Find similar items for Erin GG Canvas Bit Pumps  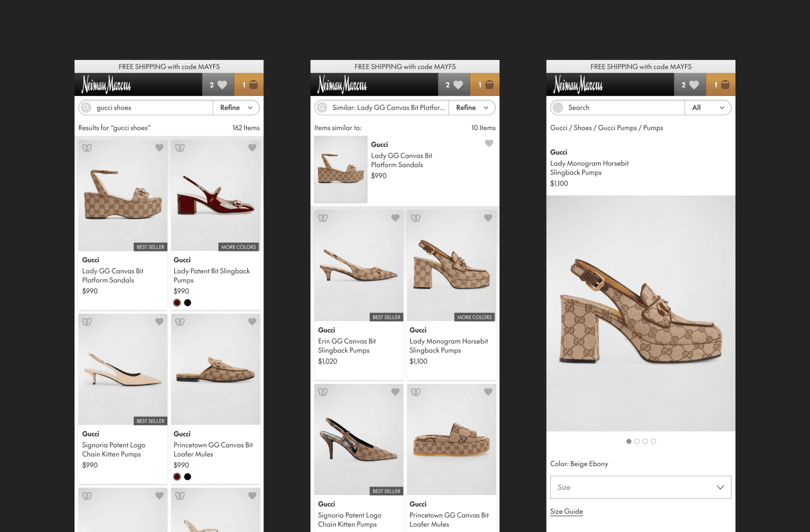coord(323,218)
